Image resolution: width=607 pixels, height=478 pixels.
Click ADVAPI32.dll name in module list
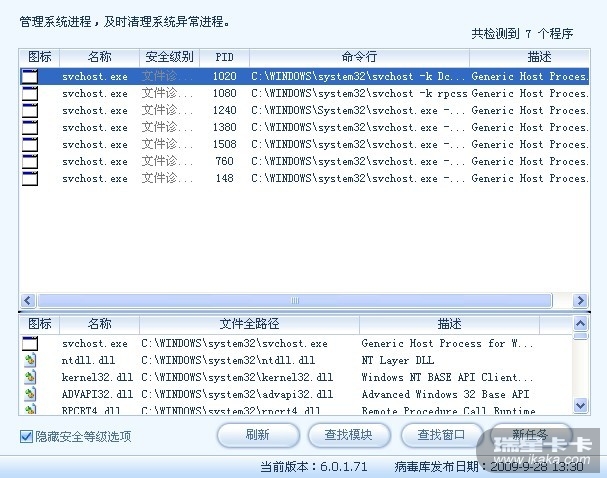(x=97, y=394)
